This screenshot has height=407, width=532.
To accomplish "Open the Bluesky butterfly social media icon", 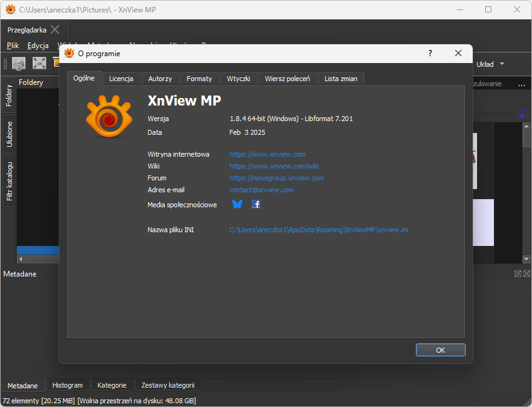I will coord(237,204).
